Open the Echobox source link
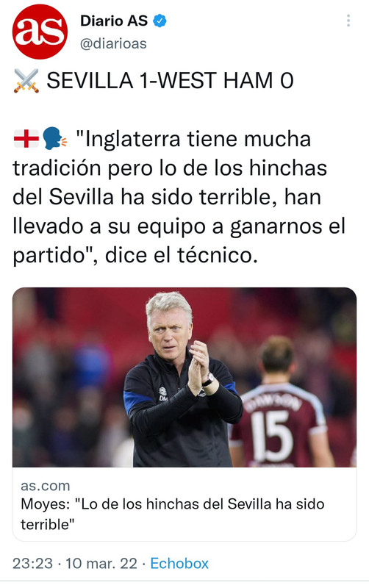This screenshot has width=369, height=588. (179, 564)
